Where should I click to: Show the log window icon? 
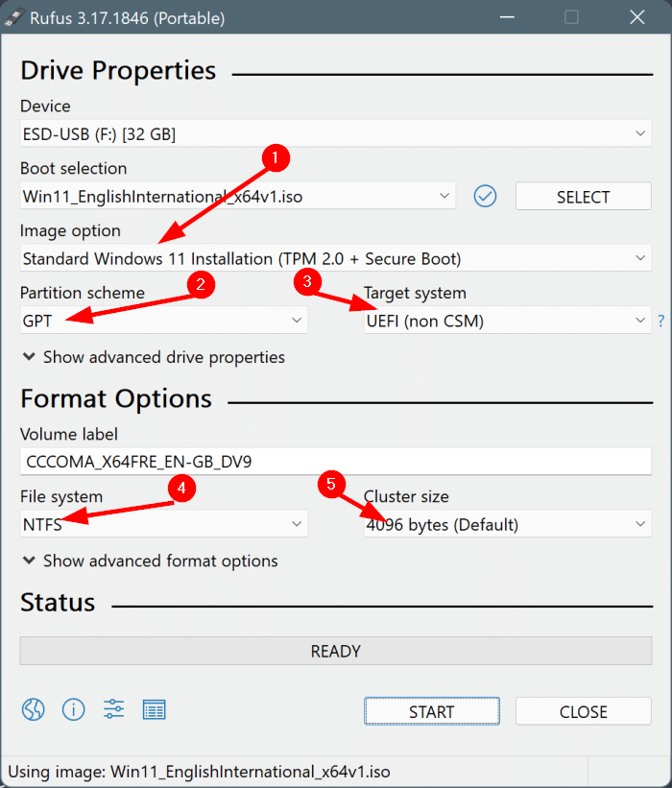[154, 709]
